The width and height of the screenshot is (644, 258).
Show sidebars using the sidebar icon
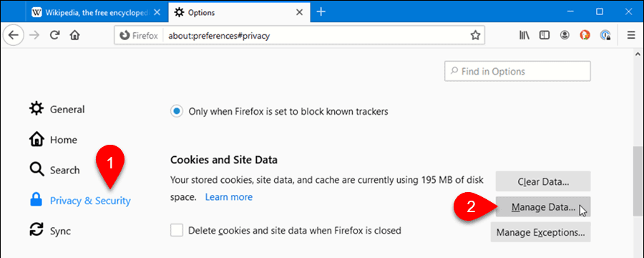pyautogui.click(x=545, y=35)
